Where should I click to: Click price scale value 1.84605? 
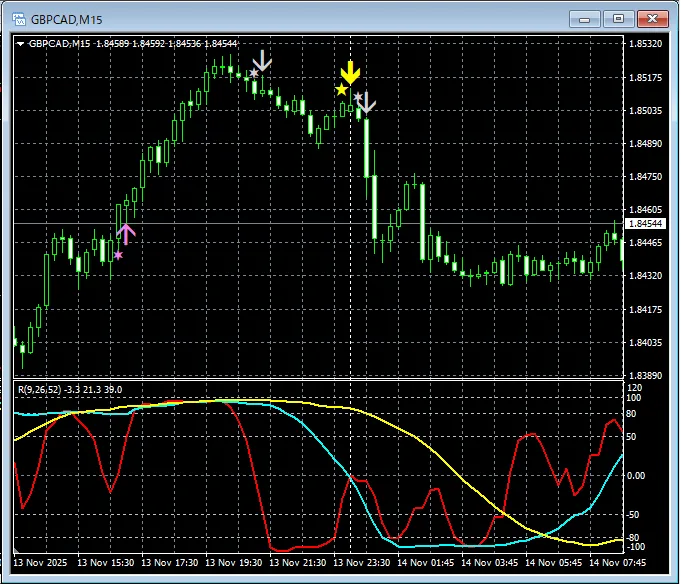coord(645,210)
